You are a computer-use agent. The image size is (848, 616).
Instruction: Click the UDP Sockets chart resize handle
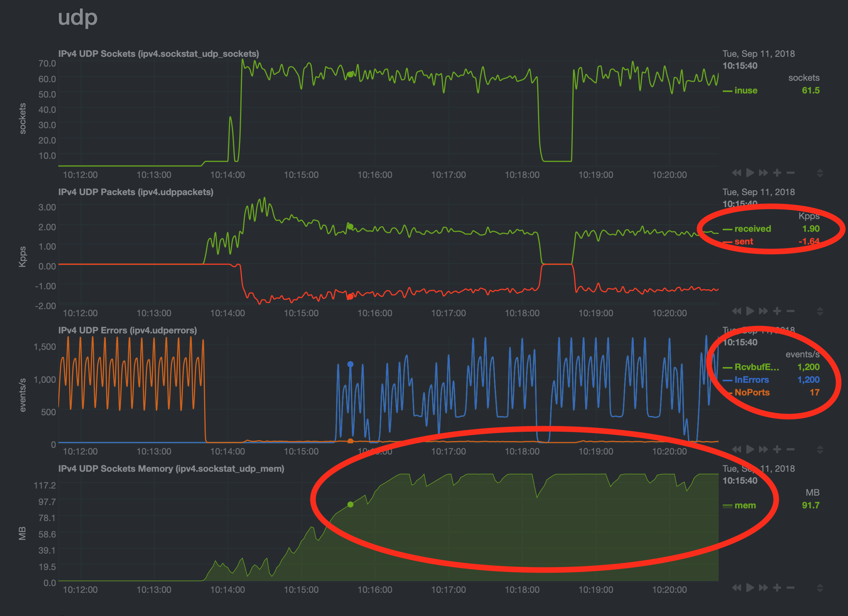tap(820, 173)
